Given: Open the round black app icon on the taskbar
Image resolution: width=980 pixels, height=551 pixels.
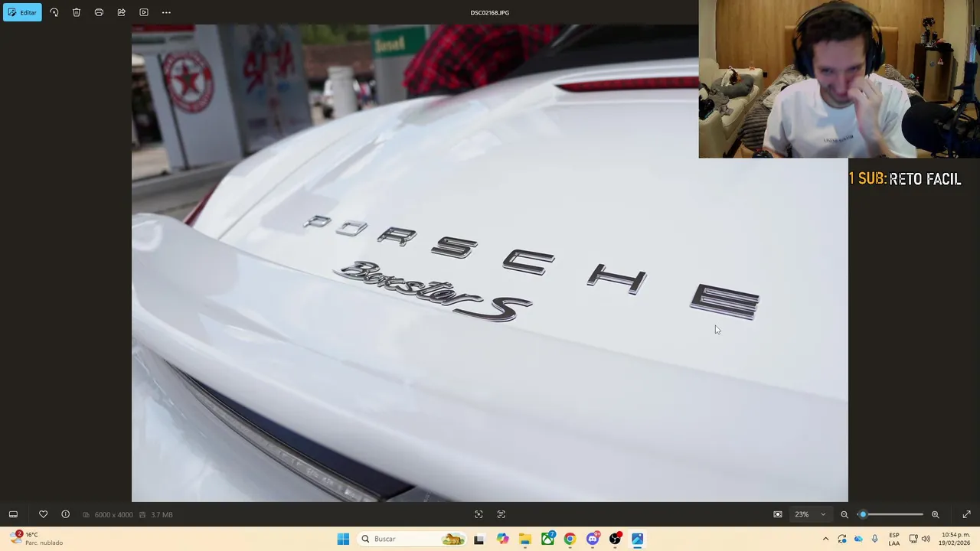Looking at the screenshot, I should click(x=615, y=539).
